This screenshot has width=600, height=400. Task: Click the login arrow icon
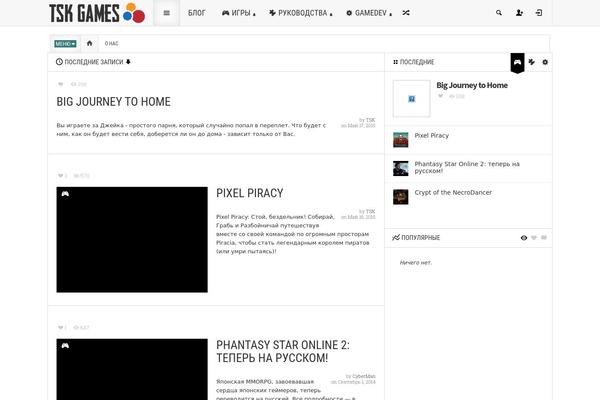click(539, 13)
